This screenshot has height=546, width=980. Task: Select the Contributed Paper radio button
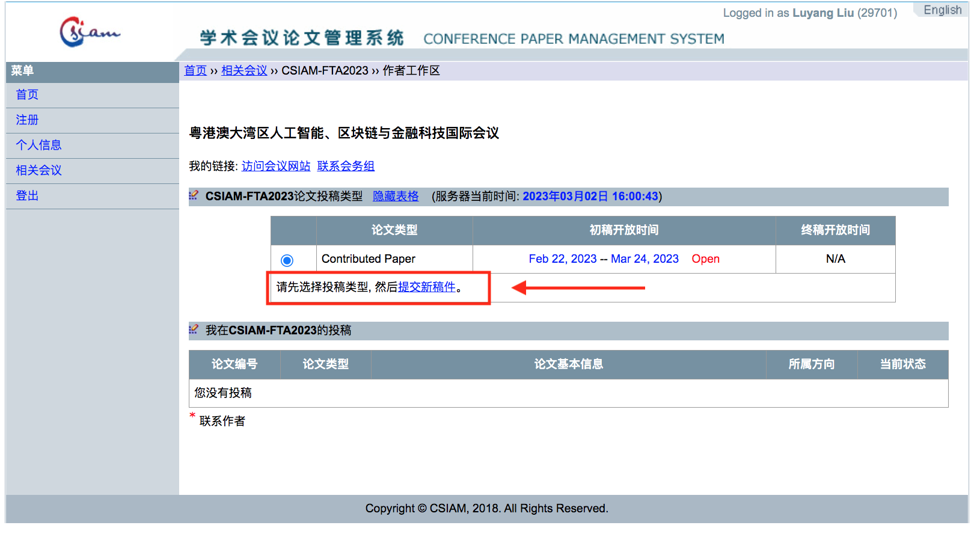click(x=287, y=260)
